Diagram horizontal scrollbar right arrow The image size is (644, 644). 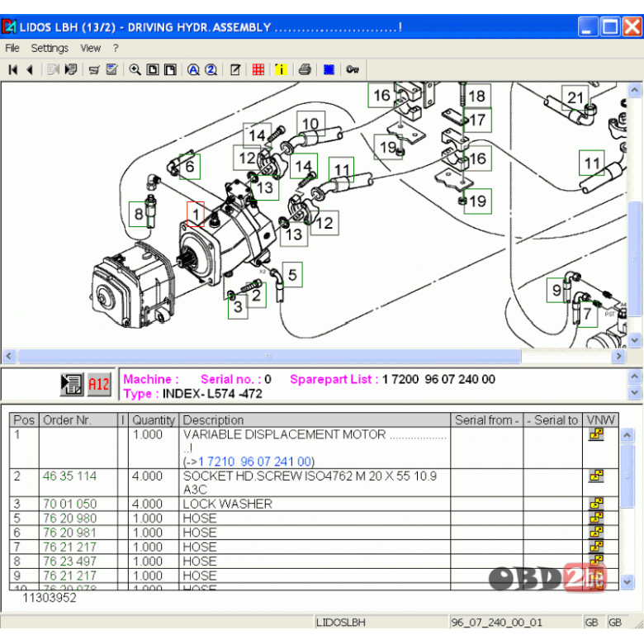pyautogui.click(x=618, y=356)
